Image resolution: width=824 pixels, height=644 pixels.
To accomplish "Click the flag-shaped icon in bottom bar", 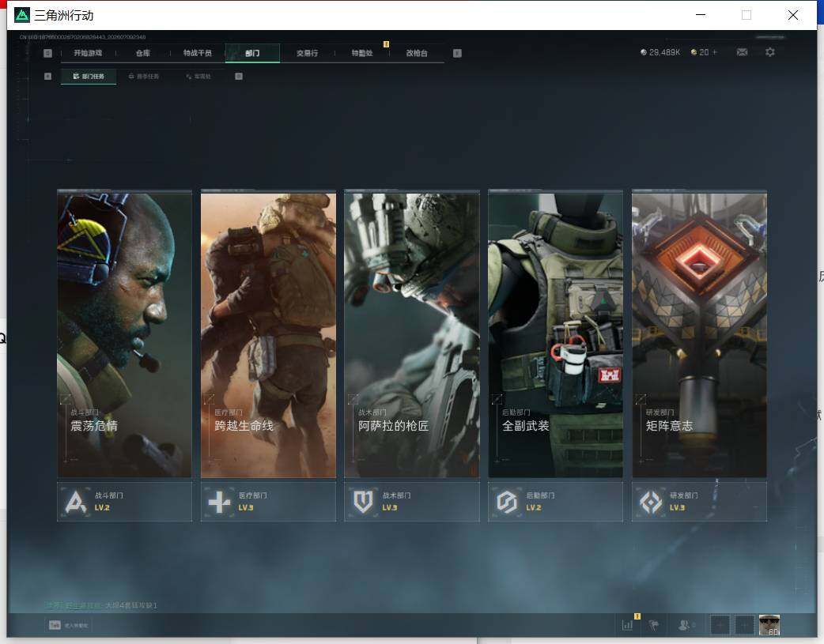I will (x=654, y=625).
